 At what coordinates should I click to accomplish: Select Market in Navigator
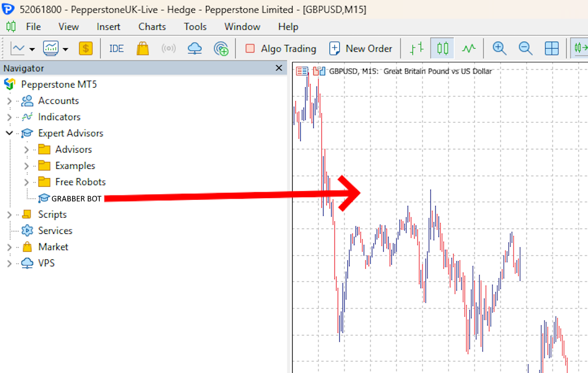pos(53,247)
